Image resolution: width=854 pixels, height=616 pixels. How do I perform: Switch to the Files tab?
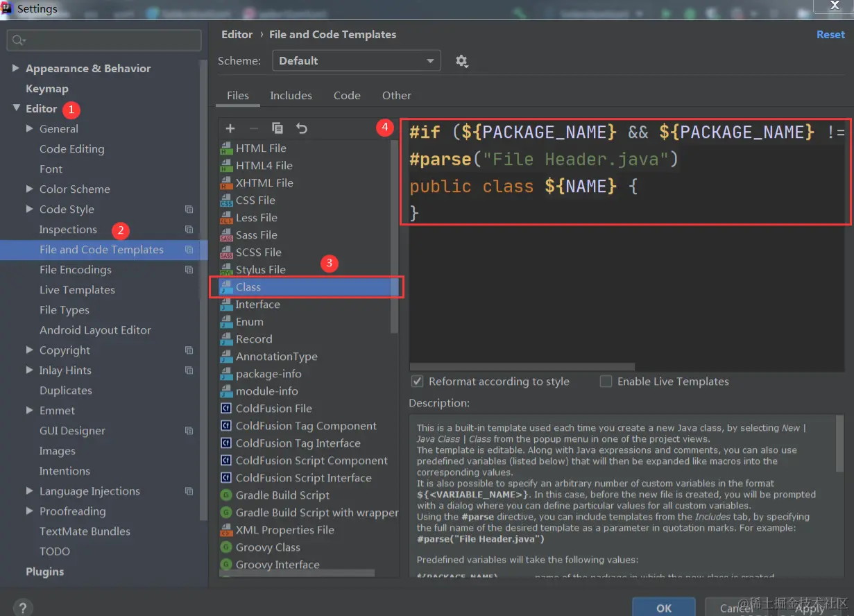(238, 96)
